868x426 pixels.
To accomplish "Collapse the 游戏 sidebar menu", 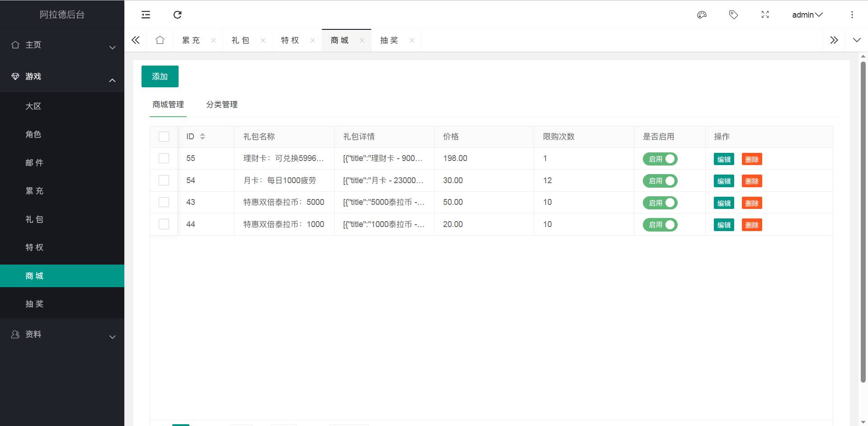I will pyautogui.click(x=62, y=76).
